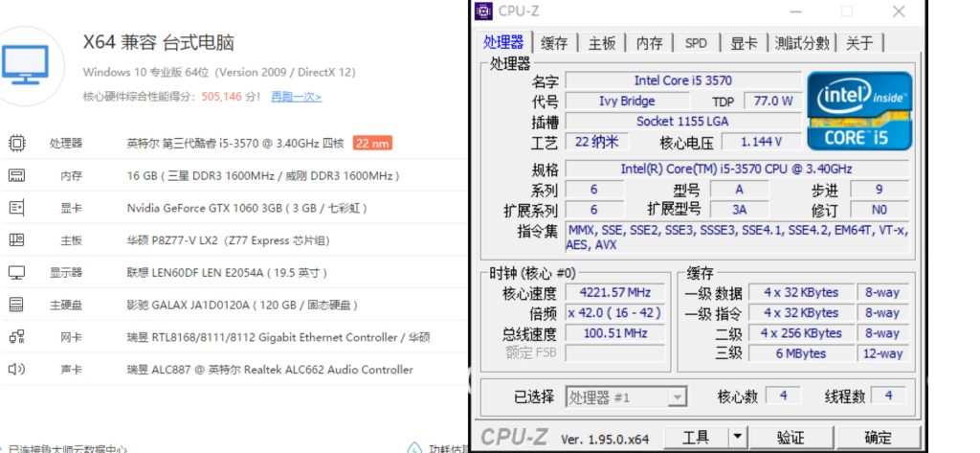Open the 測試分數 benchmark tab

pos(802,43)
